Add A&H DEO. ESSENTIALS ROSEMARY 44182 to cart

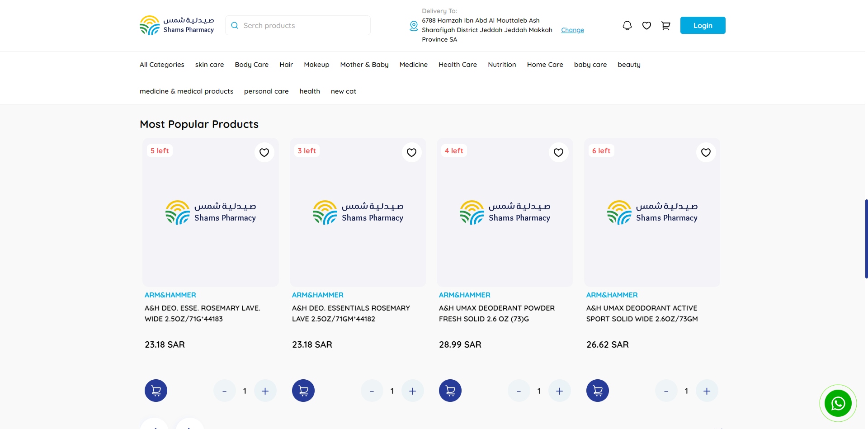click(x=303, y=391)
